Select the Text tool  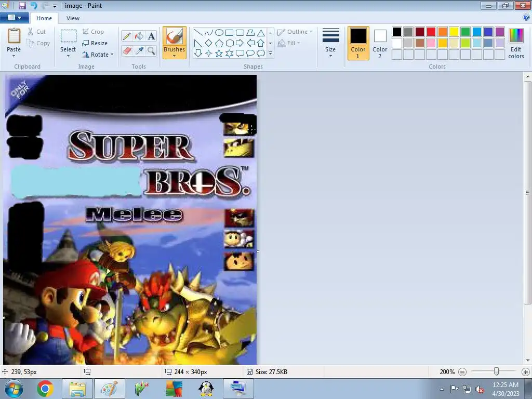point(151,36)
